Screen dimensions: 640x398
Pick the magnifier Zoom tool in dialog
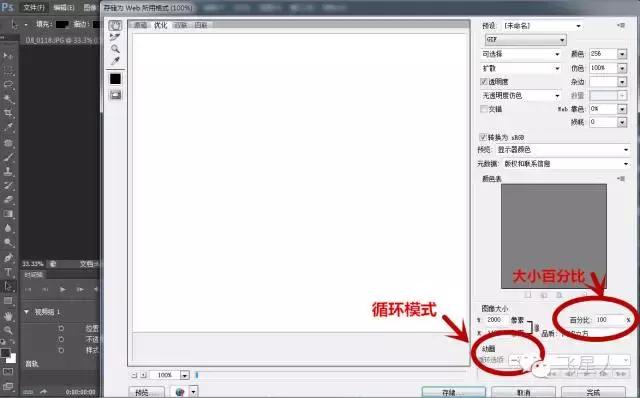(115, 49)
